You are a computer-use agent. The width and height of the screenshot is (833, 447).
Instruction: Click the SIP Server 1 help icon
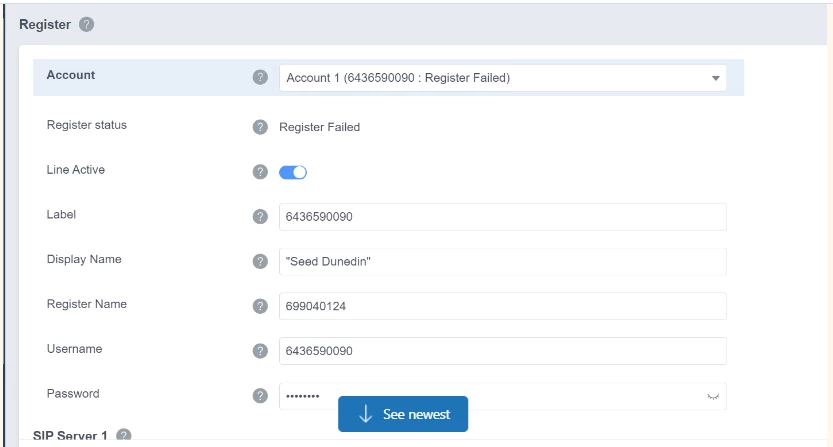click(124, 435)
